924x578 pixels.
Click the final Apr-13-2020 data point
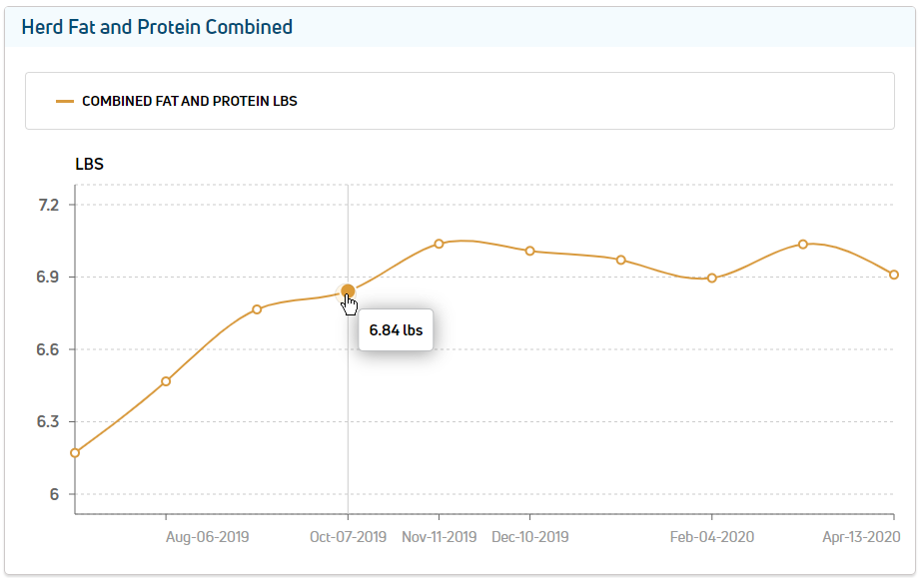click(x=894, y=275)
